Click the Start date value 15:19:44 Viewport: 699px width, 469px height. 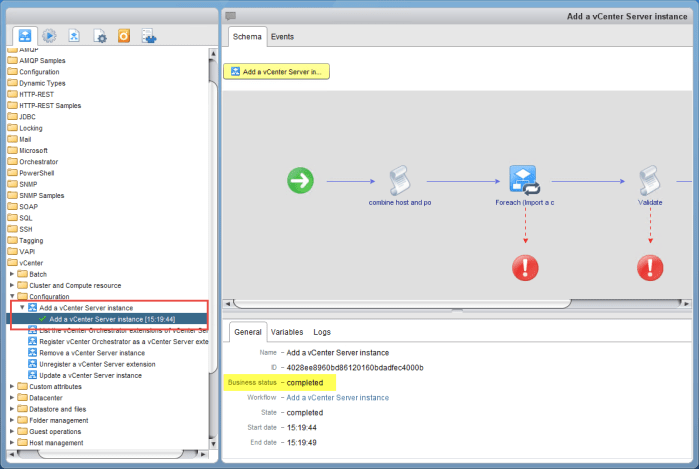(x=301, y=428)
